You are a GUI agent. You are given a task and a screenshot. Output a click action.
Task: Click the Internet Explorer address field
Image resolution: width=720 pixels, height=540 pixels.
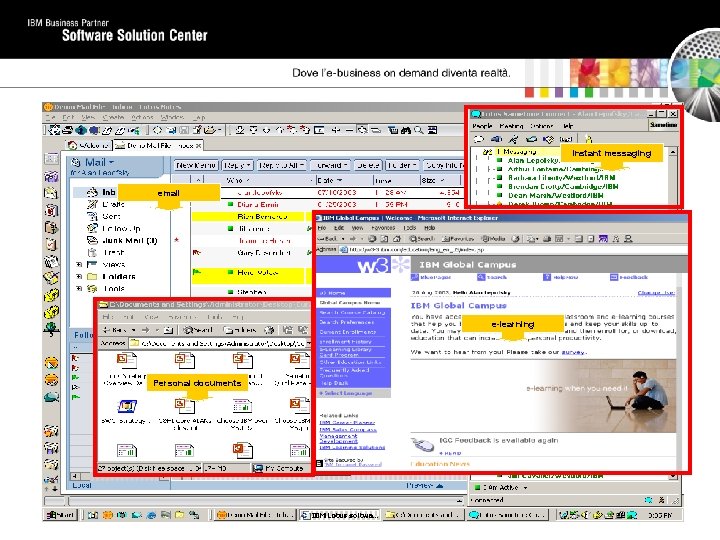(x=512, y=250)
